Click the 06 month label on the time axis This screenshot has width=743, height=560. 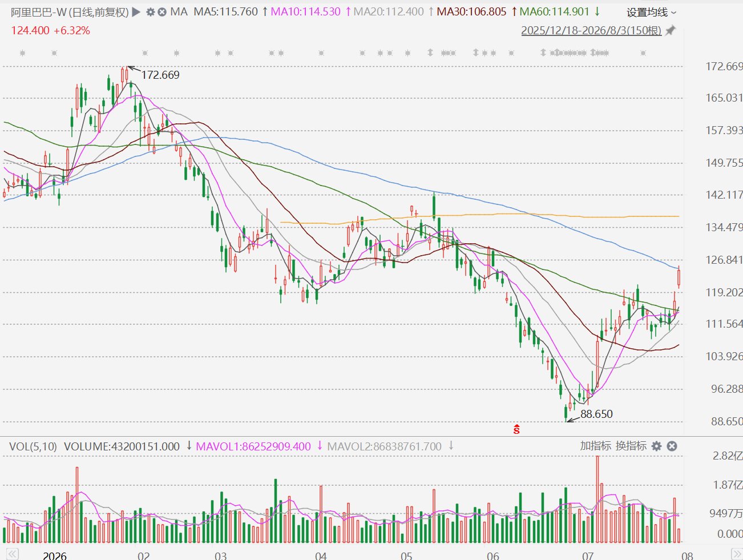coord(493,555)
